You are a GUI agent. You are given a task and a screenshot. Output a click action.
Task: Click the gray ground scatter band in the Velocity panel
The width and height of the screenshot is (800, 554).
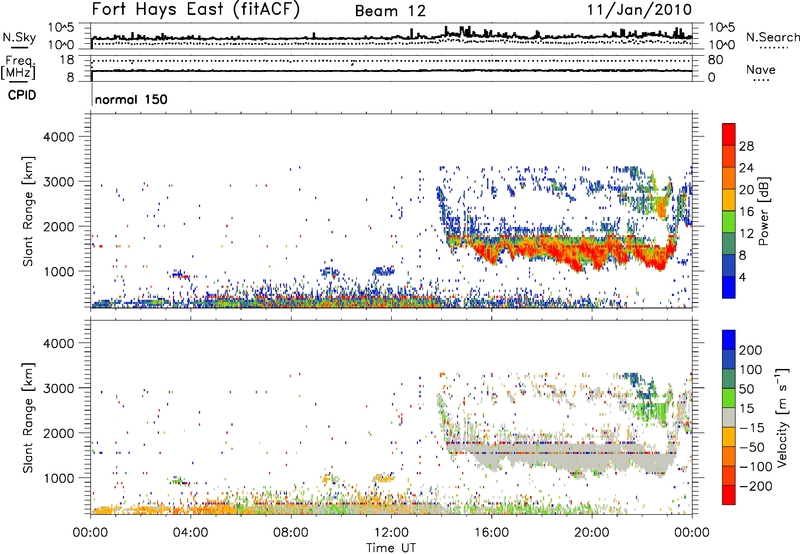[x=561, y=456]
